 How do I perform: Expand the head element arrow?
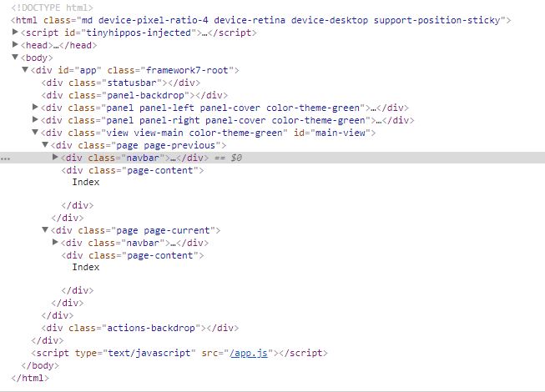(15, 44)
